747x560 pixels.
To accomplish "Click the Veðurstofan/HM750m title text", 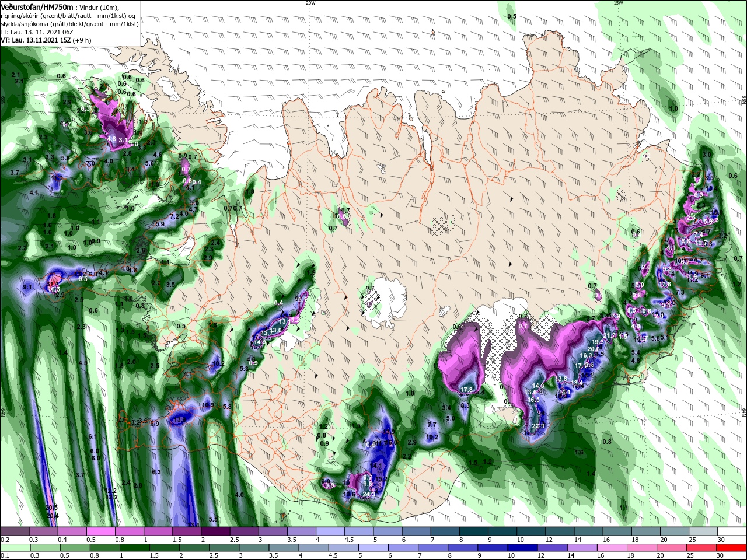I will click(37, 6).
